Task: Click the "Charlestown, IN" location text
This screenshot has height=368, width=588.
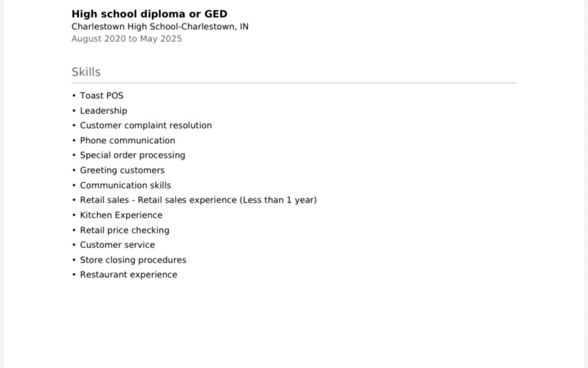Action: (x=215, y=27)
